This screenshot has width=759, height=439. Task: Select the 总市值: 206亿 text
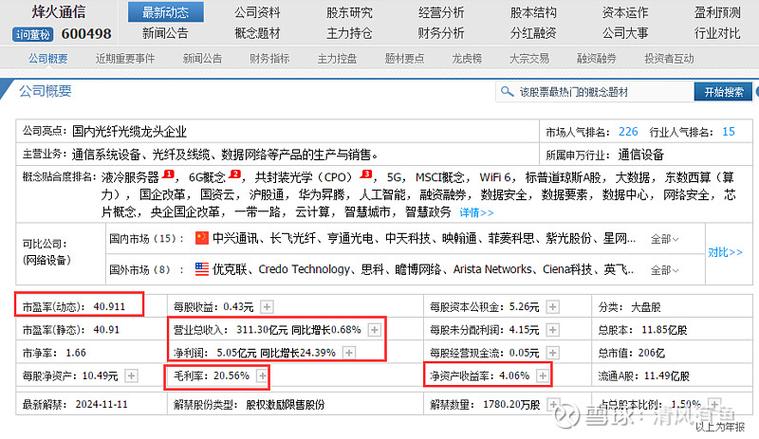click(x=632, y=353)
